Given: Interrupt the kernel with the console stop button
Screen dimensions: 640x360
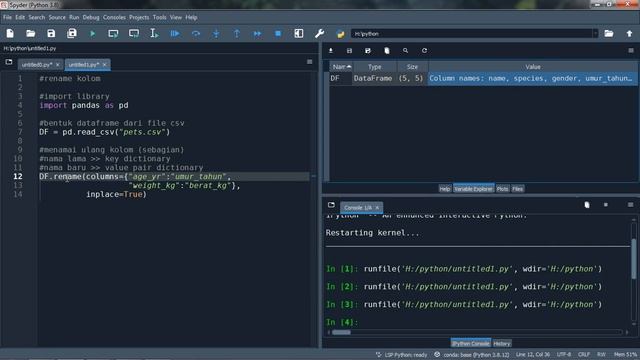Looking at the screenshot, I should click(606, 204).
